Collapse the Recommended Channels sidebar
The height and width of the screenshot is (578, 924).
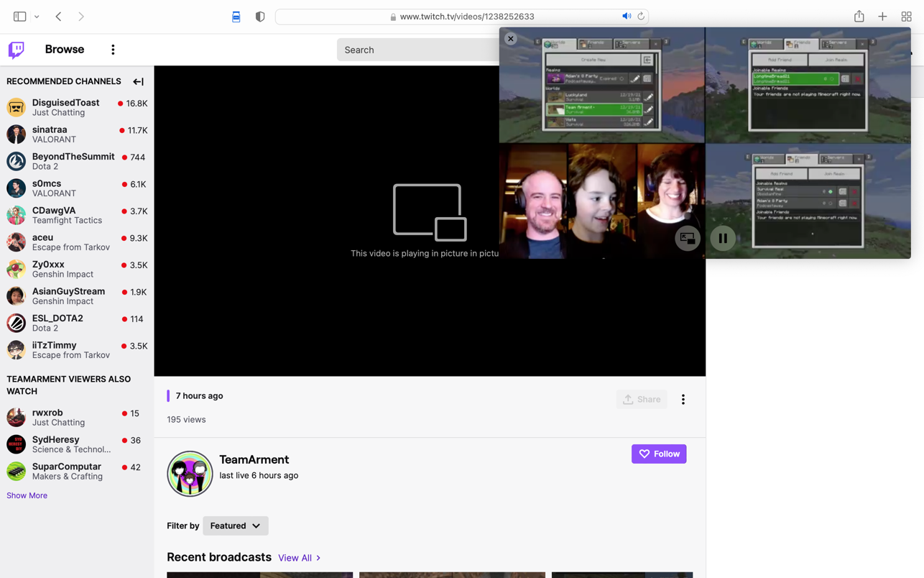coord(138,82)
